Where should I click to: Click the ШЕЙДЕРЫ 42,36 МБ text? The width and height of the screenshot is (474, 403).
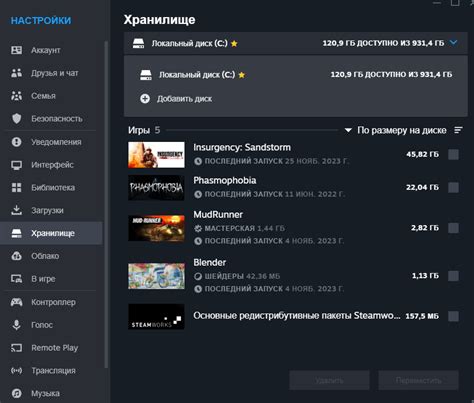pos(242,276)
